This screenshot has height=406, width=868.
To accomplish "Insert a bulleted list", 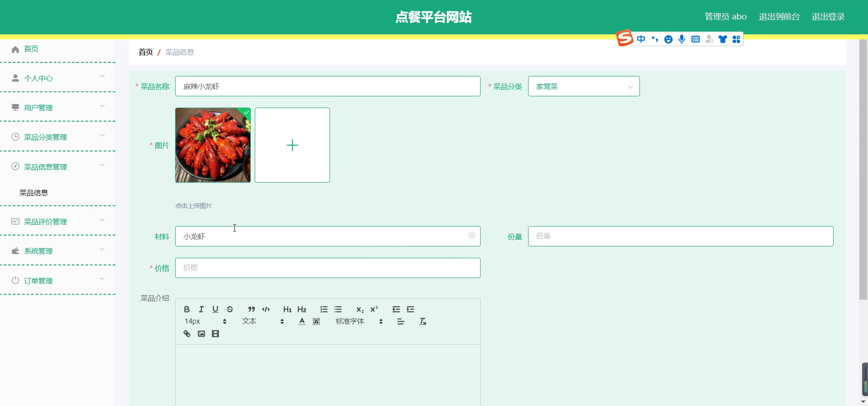I will coord(338,309).
